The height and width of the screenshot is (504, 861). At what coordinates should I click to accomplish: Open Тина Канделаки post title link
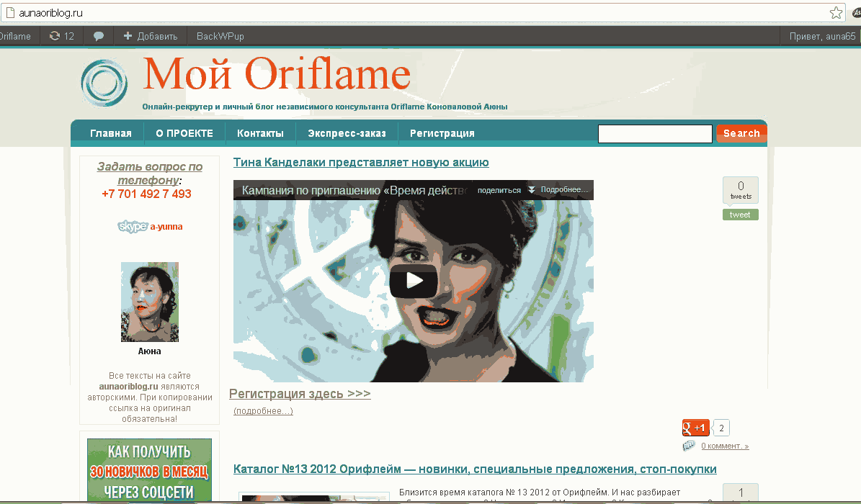pos(361,163)
